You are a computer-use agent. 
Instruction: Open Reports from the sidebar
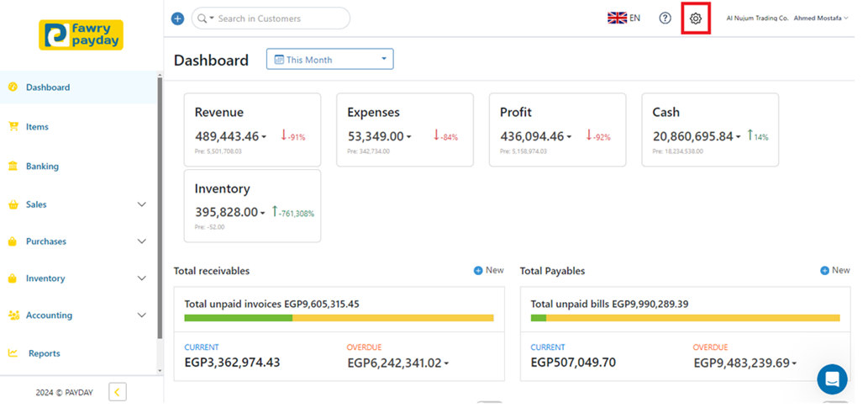pyautogui.click(x=44, y=353)
